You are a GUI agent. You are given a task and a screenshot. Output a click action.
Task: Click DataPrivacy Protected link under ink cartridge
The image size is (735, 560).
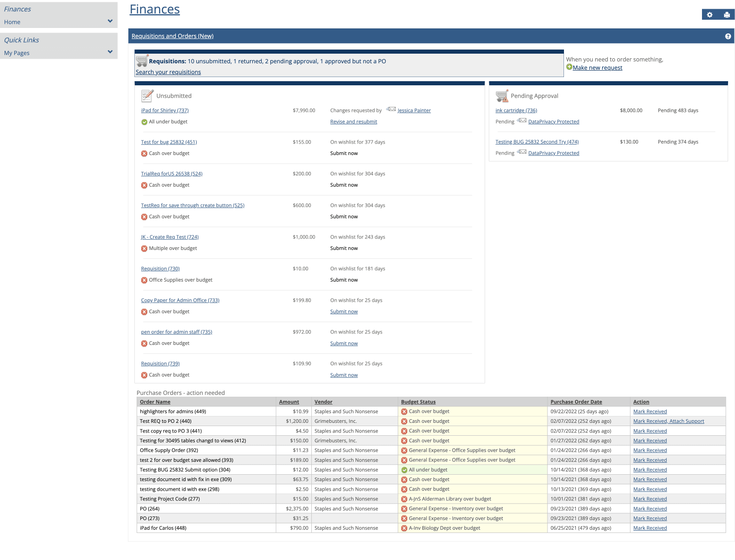coord(553,122)
